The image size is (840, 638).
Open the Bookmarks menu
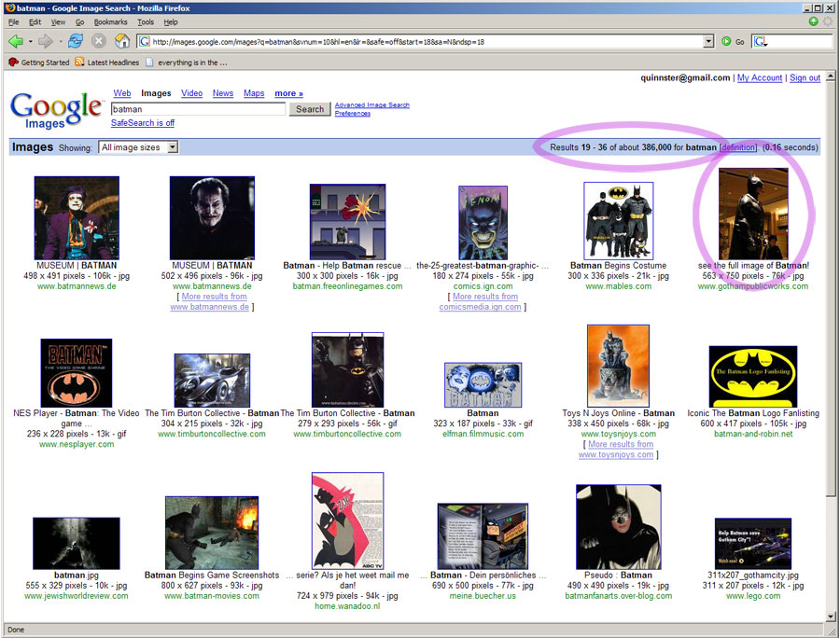[x=110, y=22]
